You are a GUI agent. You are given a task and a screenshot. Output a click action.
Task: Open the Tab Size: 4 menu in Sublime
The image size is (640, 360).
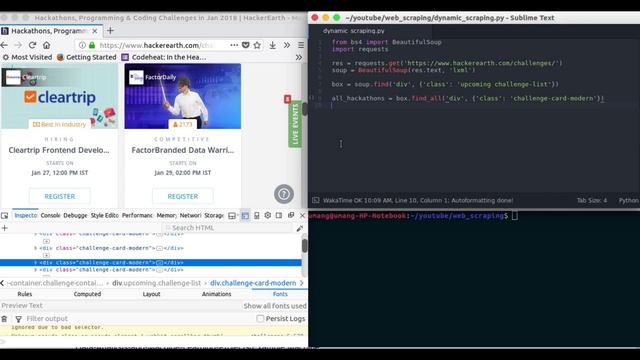[591, 200]
